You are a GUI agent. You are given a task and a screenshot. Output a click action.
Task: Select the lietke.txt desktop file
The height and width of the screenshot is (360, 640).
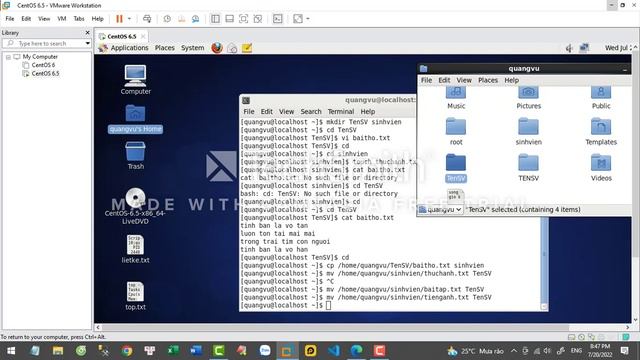point(136,249)
